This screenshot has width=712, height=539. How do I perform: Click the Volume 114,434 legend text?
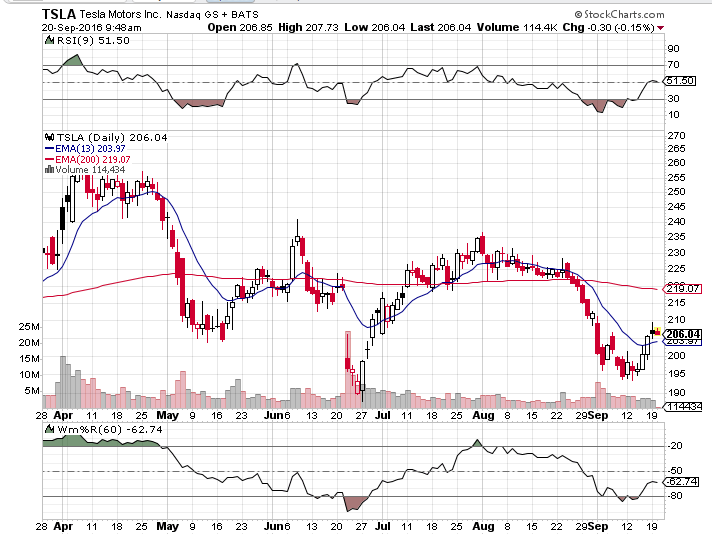[x=90, y=170]
